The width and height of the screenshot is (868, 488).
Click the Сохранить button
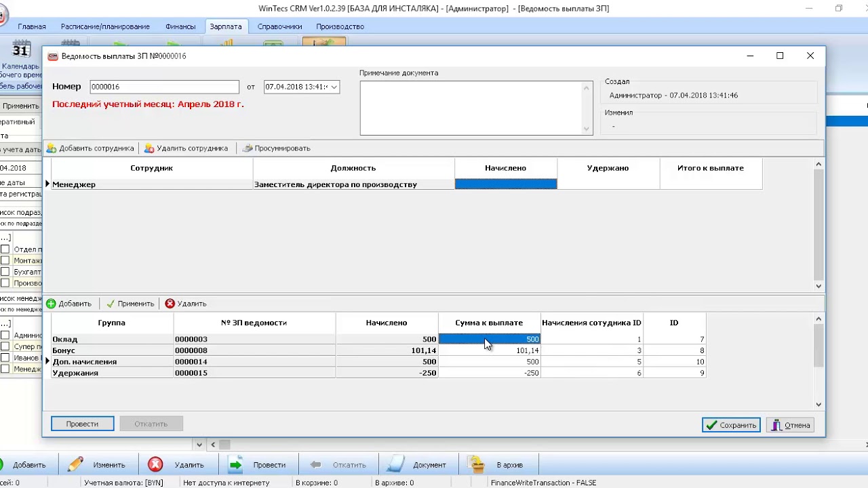pyautogui.click(x=731, y=425)
